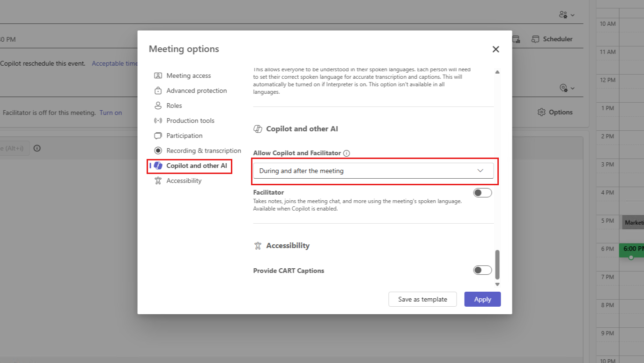Click the info icon beside Alt+i field

tap(37, 148)
